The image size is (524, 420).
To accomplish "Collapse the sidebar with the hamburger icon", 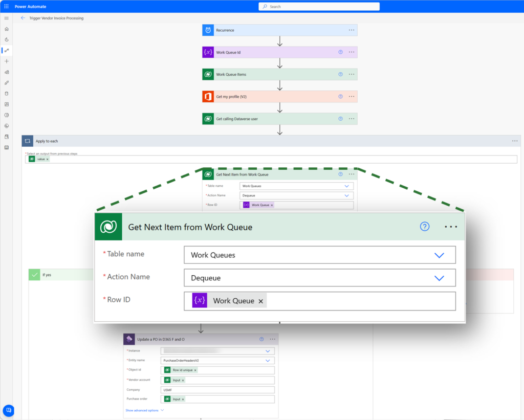I will [x=6, y=18].
